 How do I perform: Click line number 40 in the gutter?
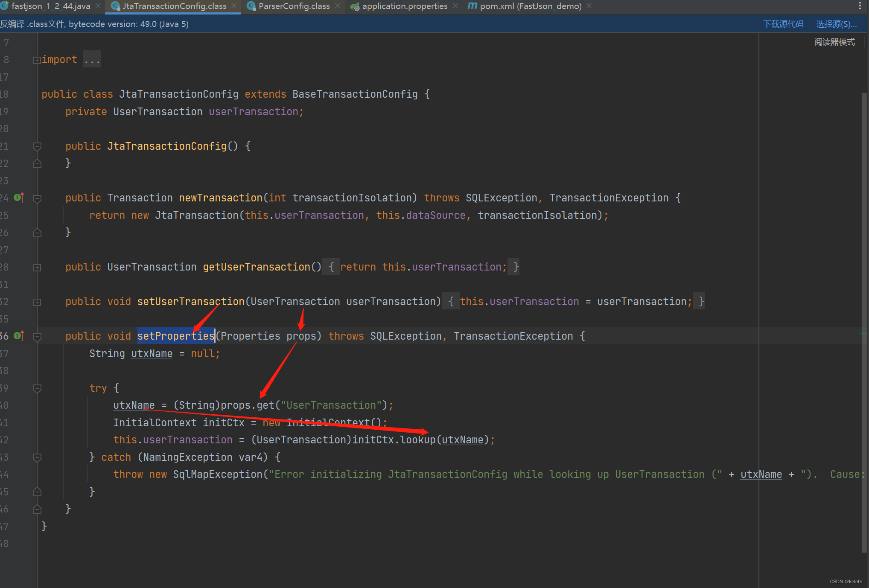(x=5, y=405)
